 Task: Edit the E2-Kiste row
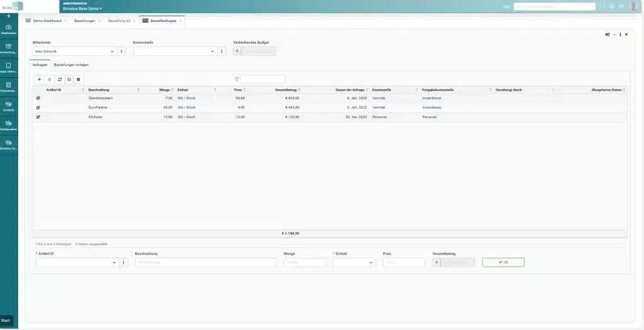tap(38, 117)
